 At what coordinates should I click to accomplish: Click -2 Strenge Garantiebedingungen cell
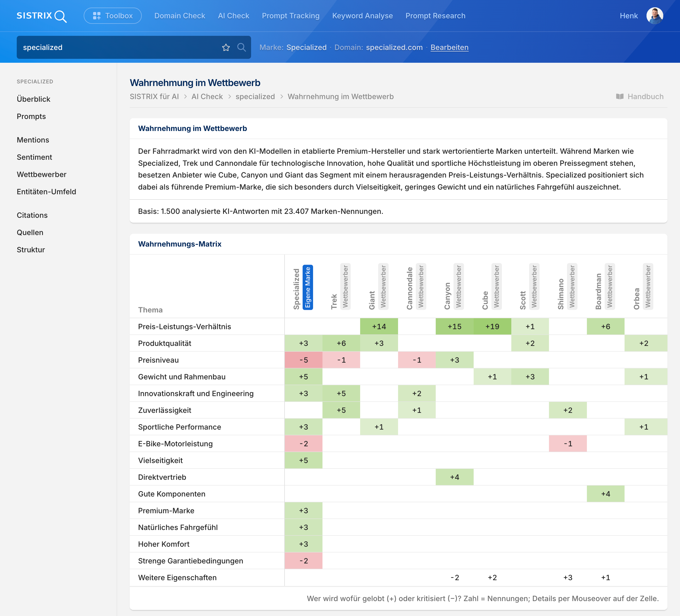tap(304, 560)
